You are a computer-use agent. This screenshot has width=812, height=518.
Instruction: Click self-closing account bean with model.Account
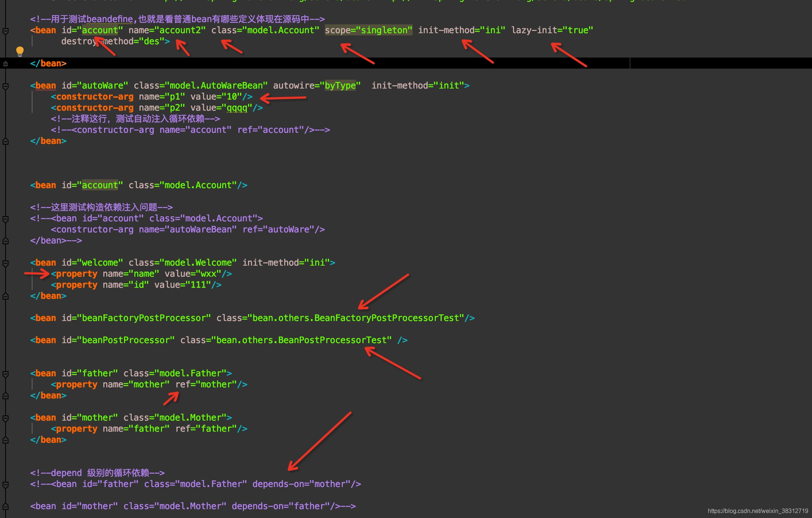tap(139, 185)
